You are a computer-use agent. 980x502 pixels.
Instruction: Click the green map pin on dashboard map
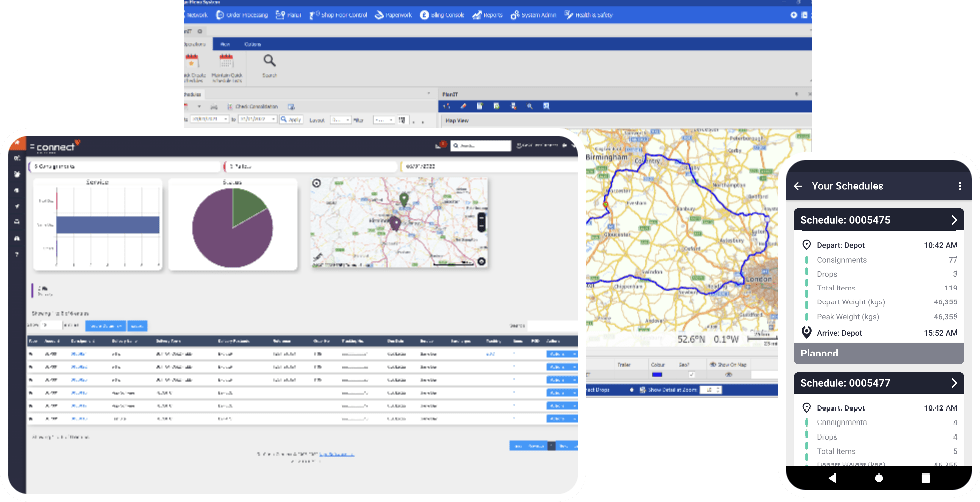click(403, 200)
